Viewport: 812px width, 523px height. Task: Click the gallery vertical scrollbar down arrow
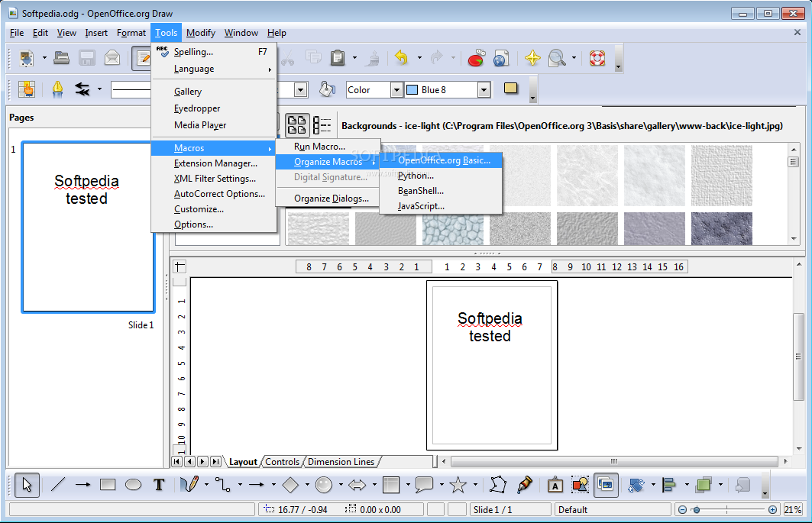coord(794,239)
